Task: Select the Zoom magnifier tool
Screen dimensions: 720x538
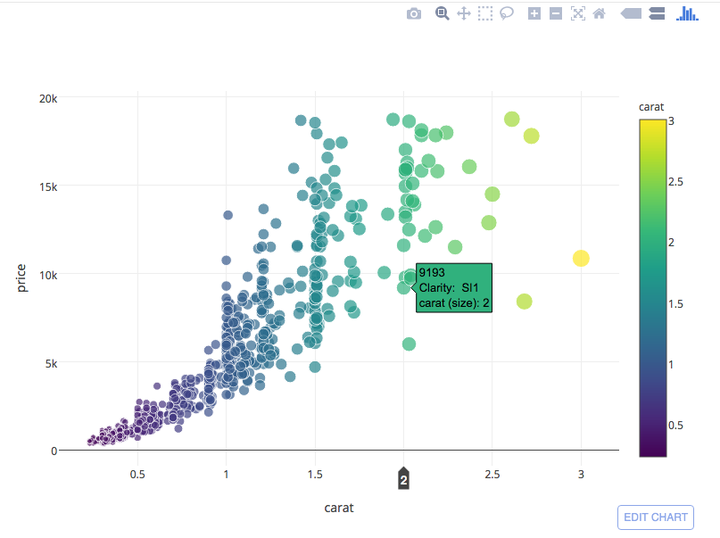Action: tap(442, 13)
